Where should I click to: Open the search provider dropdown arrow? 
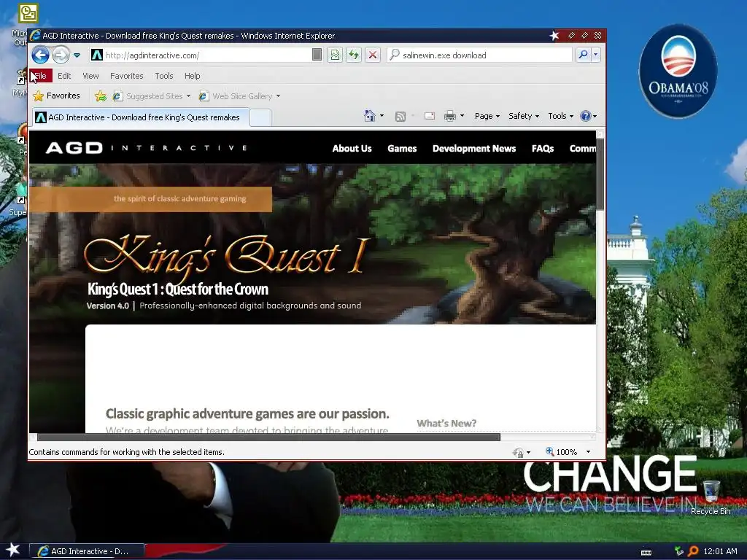click(595, 55)
